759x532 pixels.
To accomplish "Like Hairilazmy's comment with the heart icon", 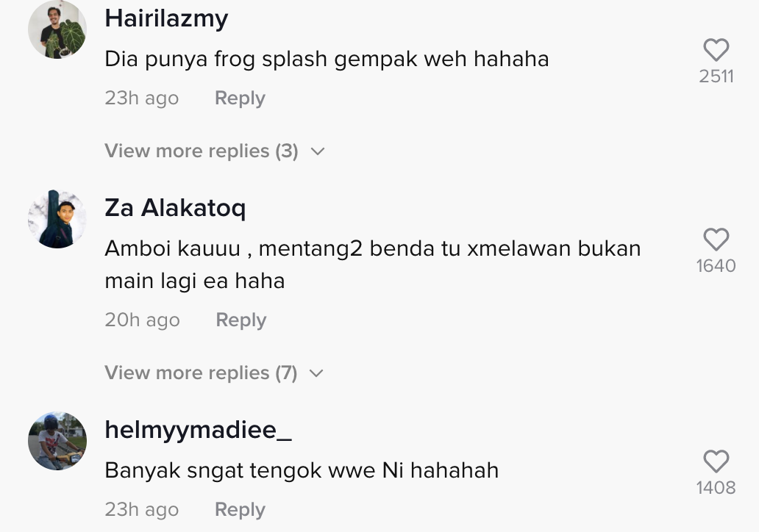I will pyautogui.click(x=716, y=50).
